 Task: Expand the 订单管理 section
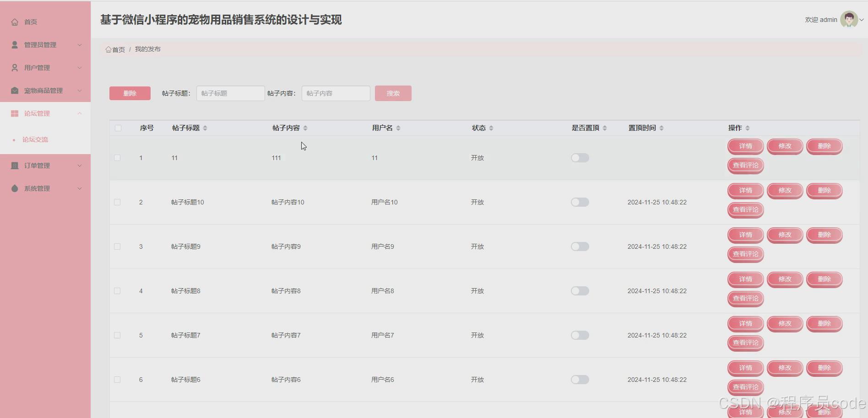click(x=80, y=165)
